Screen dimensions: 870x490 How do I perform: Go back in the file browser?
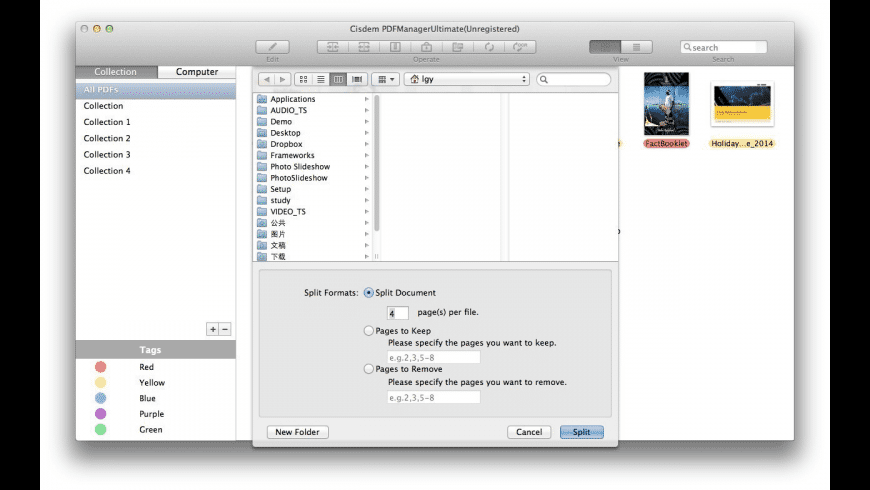click(x=266, y=79)
